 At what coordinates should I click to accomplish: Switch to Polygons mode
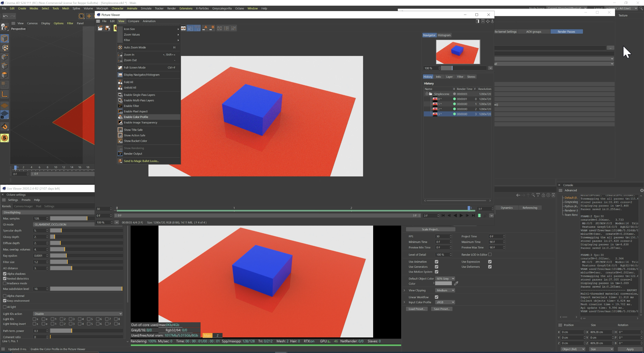pyautogui.click(x=4, y=75)
